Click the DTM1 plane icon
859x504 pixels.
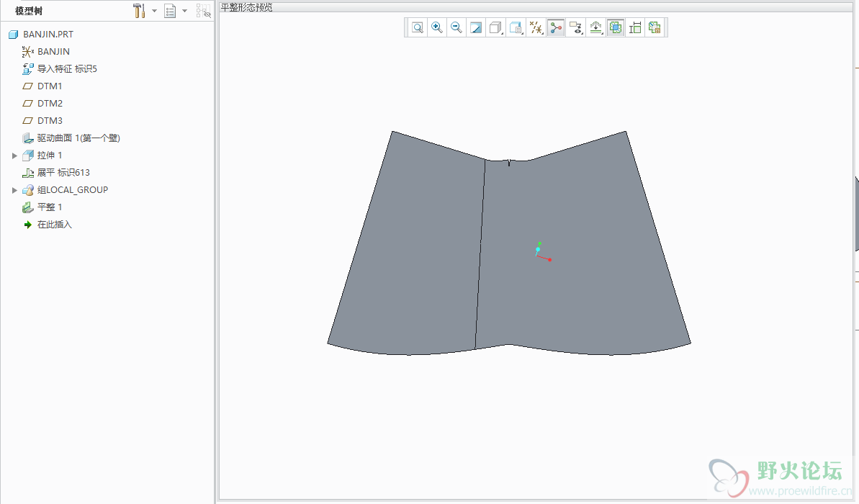(27, 86)
